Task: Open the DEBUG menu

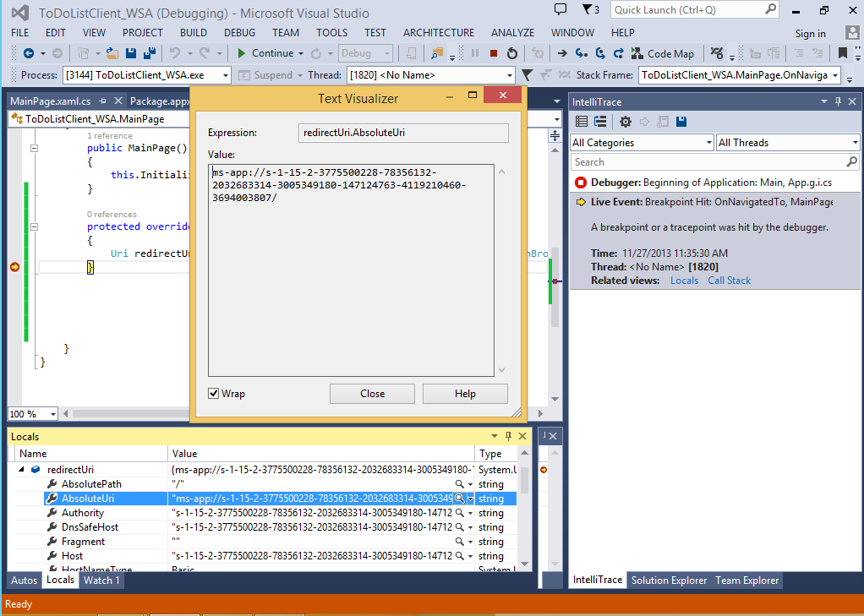Action: coord(239,33)
